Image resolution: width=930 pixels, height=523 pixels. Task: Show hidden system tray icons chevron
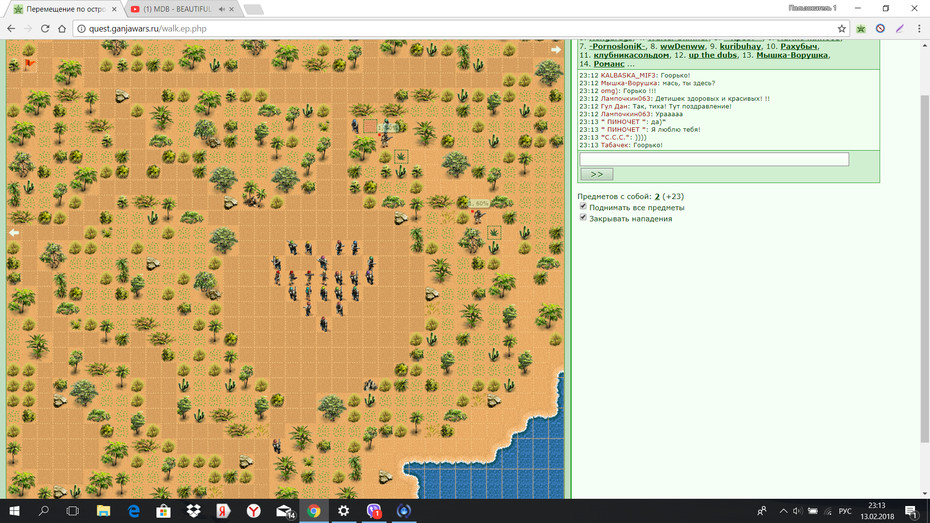pyautogui.click(x=784, y=511)
